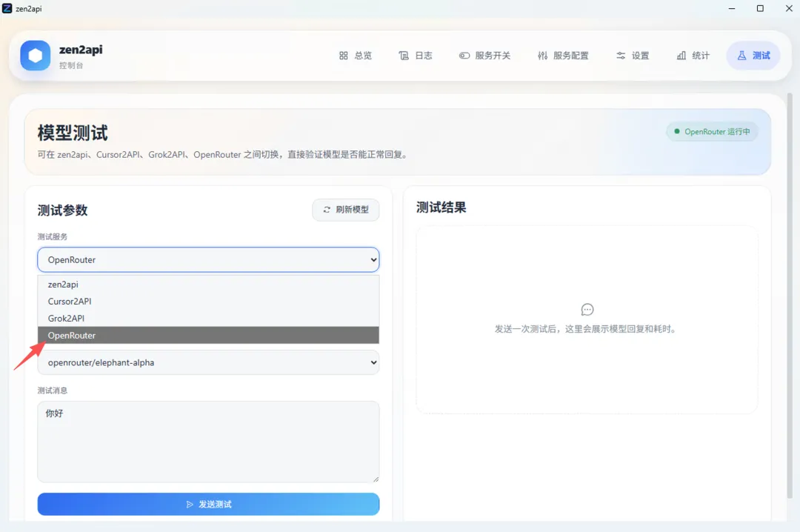
Task: Click the chat bubble icon in results panel
Action: [x=587, y=310]
